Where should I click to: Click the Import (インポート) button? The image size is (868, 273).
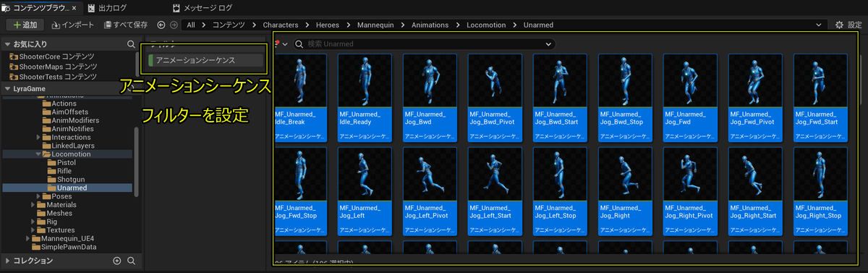[72, 25]
